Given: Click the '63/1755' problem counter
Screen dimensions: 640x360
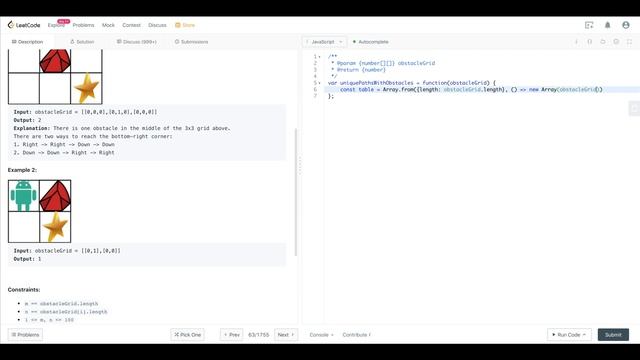Looking at the screenshot, I should 258,335.
